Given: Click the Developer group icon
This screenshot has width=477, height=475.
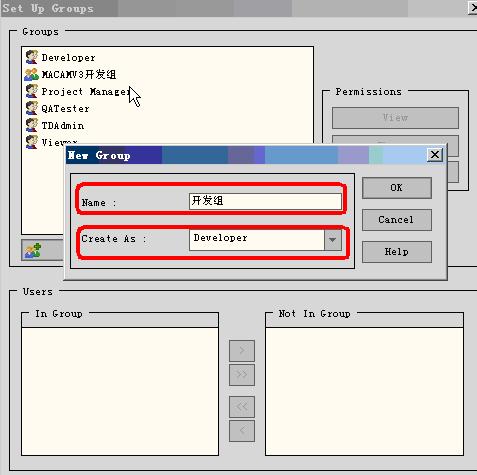Looking at the screenshot, I should coord(32,57).
